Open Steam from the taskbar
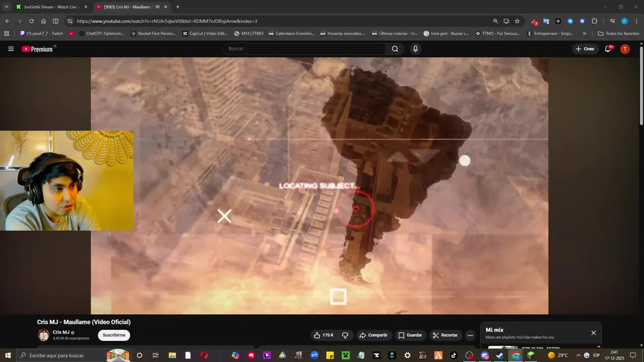This screenshot has width=644, height=362. (500, 355)
